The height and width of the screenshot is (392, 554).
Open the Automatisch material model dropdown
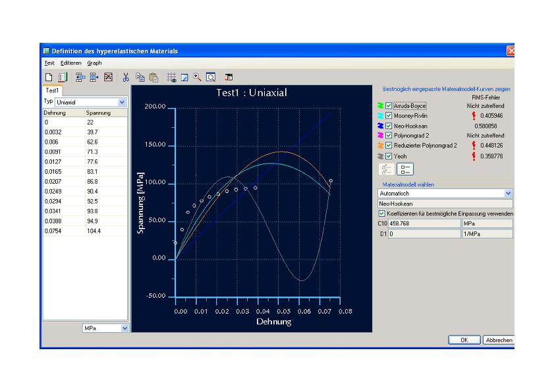[x=508, y=193]
